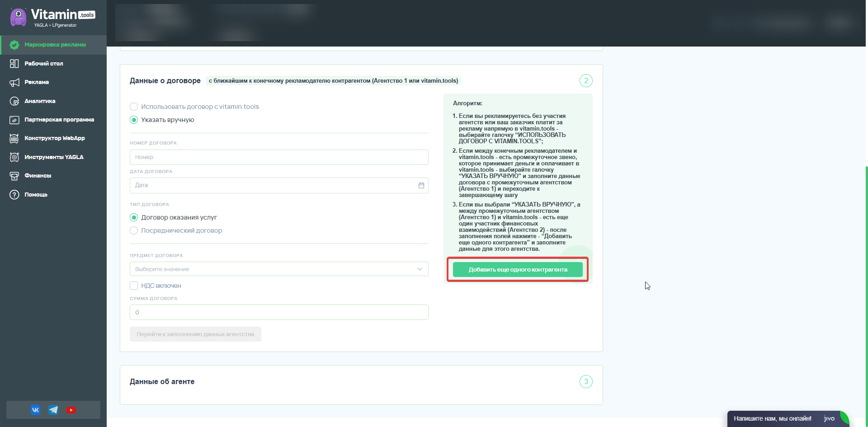The width and height of the screenshot is (868, 427).
Task: Click the Финансы wallet icon
Action: click(14, 176)
